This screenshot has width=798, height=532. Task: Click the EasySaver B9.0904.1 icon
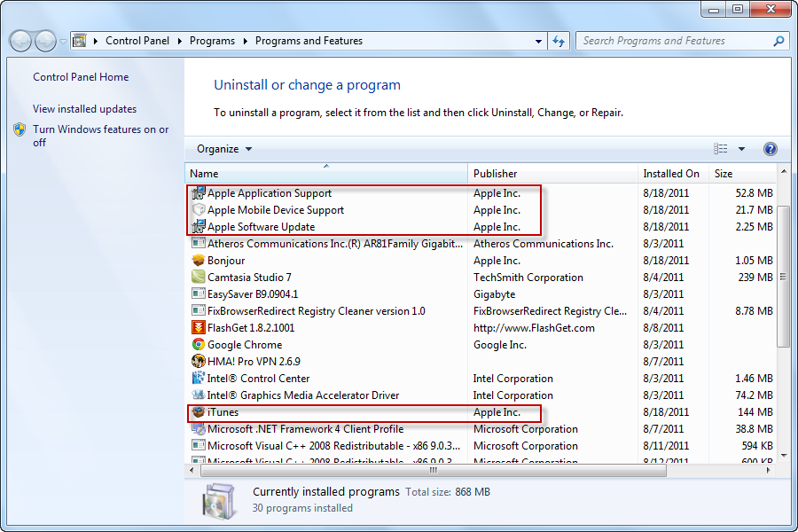pos(199,293)
